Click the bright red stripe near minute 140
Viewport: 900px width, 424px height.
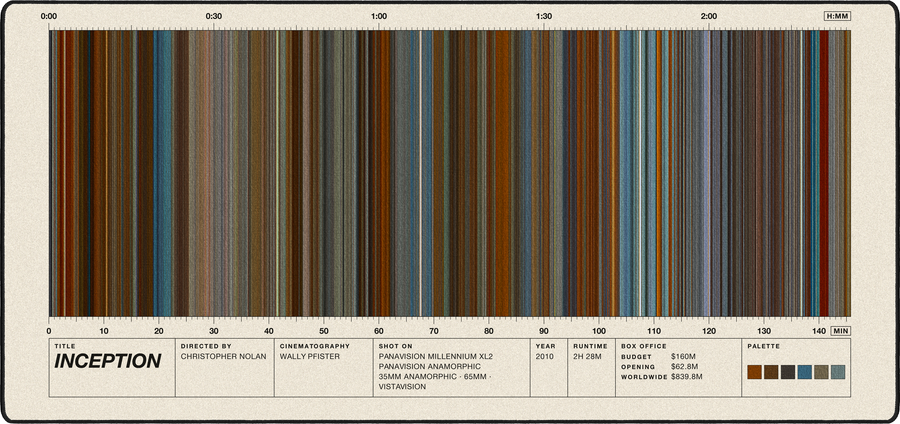pos(824,172)
